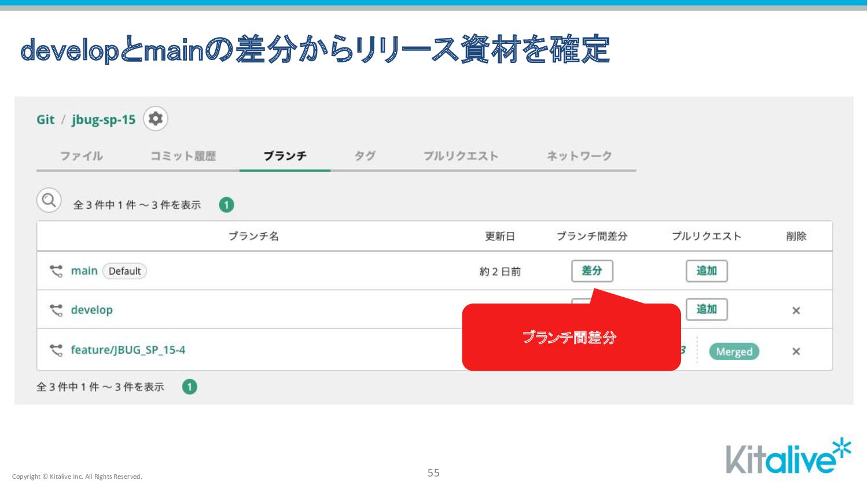Click the branch icon beside feature/JBUG_SP_15-4
Screen dimensions: 868x488
tap(56, 350)
